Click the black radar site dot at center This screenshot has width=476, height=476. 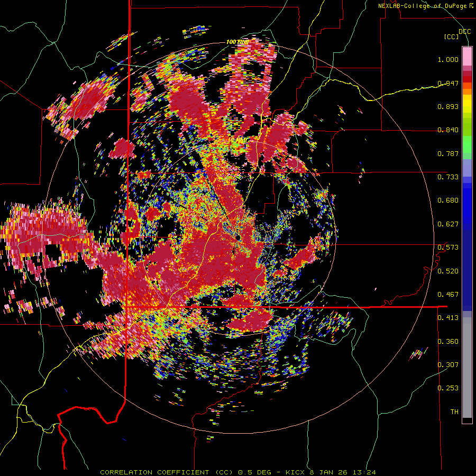point(237,237)
